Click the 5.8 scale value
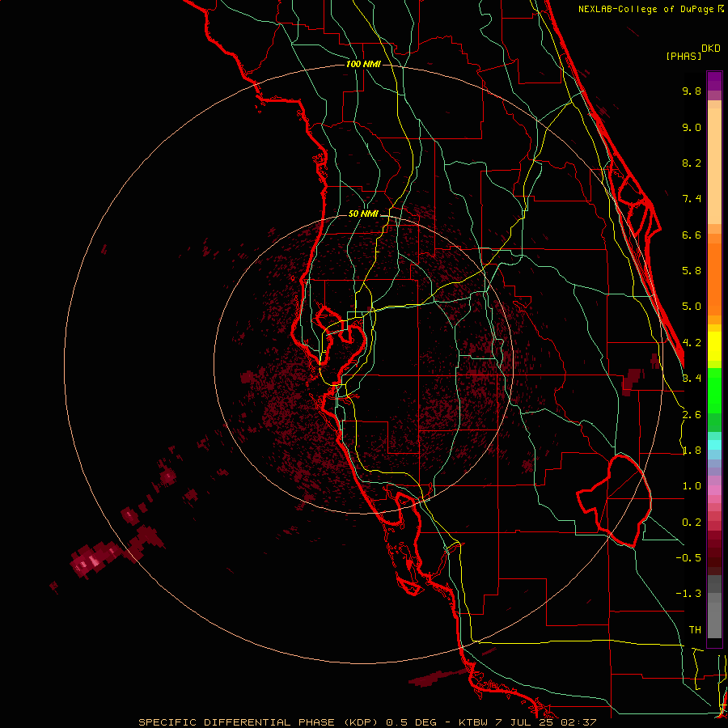 point(692,271)
